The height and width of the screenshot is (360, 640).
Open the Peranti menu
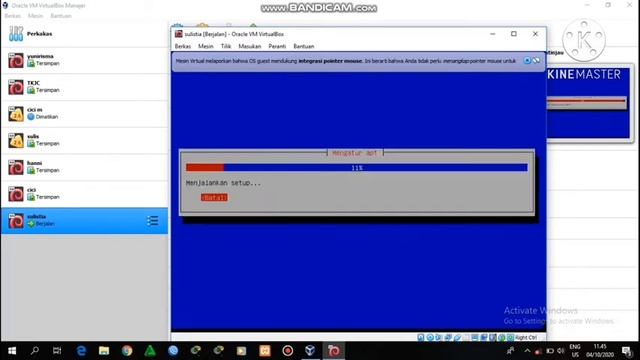pos(277,46)
